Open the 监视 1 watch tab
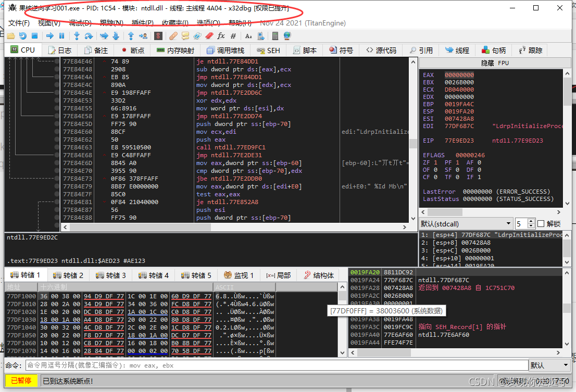 tap(239, 275)
